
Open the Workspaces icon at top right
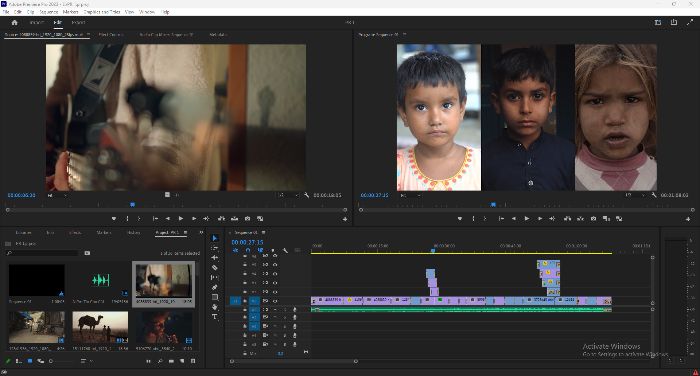(658, 22)
